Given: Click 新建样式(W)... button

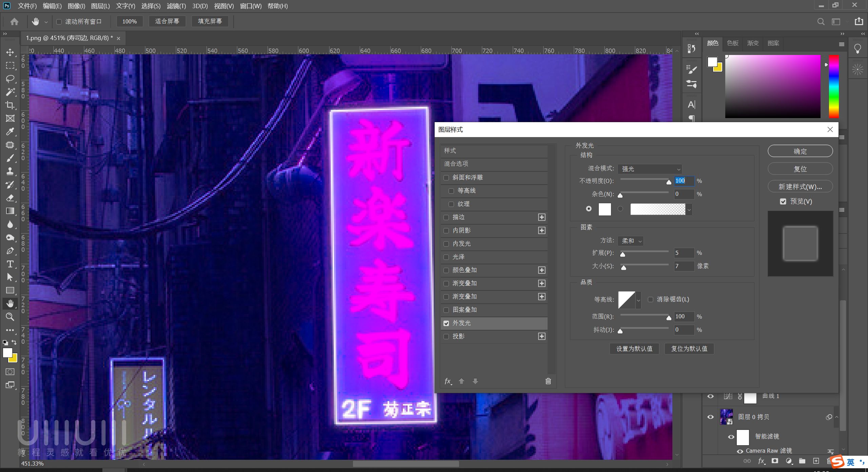Looking at the screenshot, I should click(800, 187).
